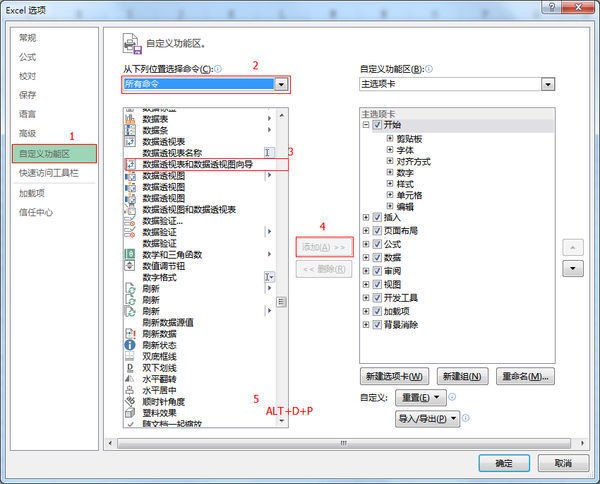Screen dimensions: 600x484
Task: Click the 新建选项卡(W) button
Action: click(x=395, y=376)
